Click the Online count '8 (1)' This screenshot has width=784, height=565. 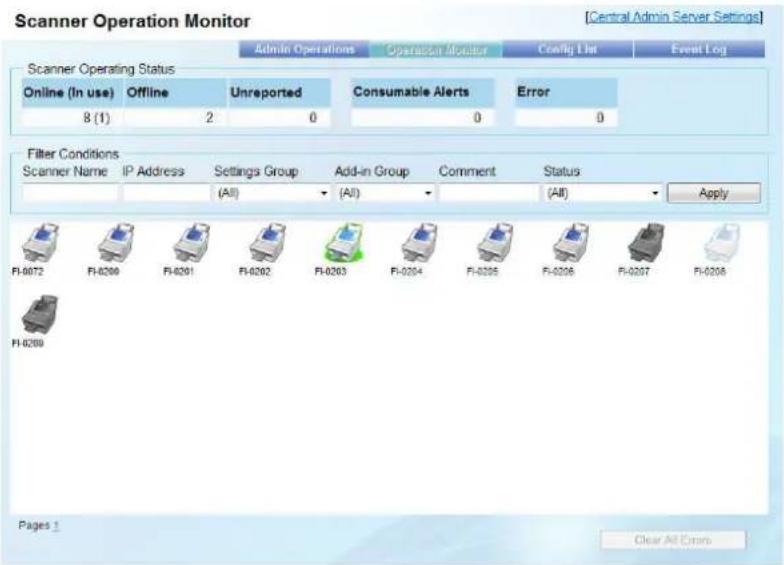point(96,118)
